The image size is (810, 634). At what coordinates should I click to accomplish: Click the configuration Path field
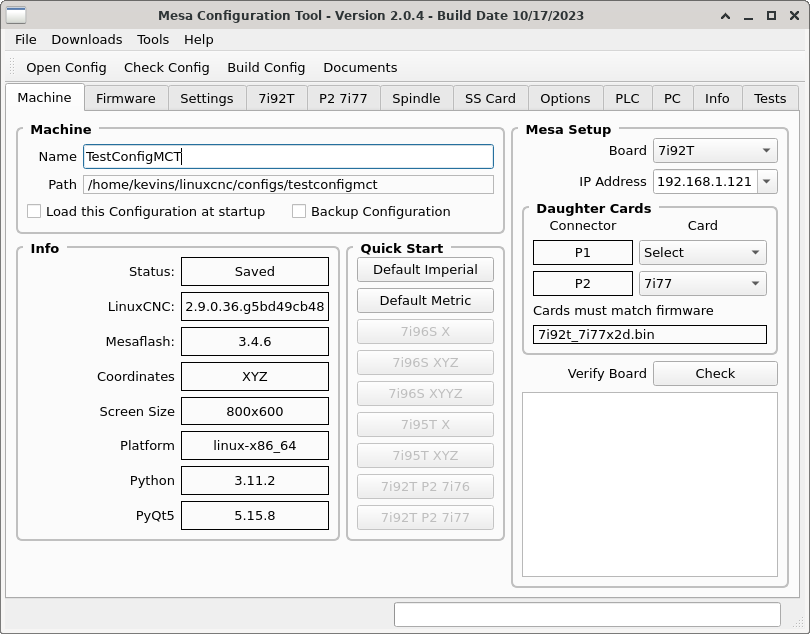pos(288,184)
